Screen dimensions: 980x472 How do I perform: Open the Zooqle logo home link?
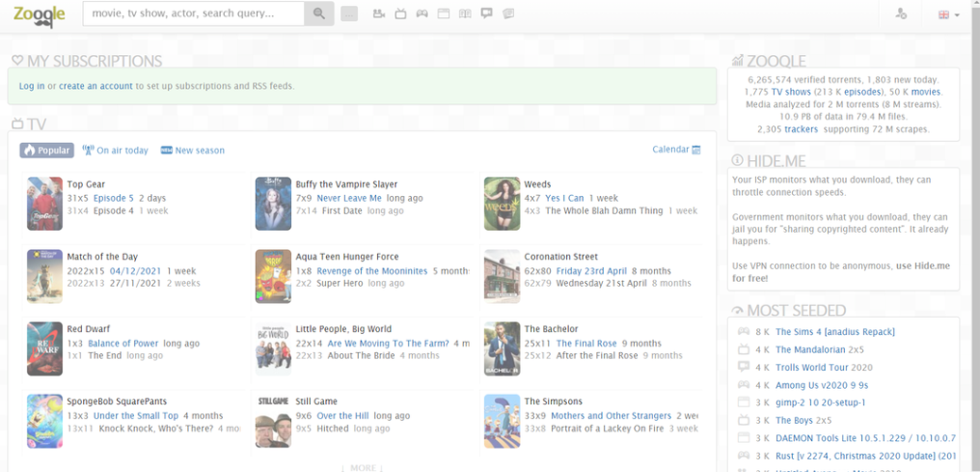(x=40, y=14)
